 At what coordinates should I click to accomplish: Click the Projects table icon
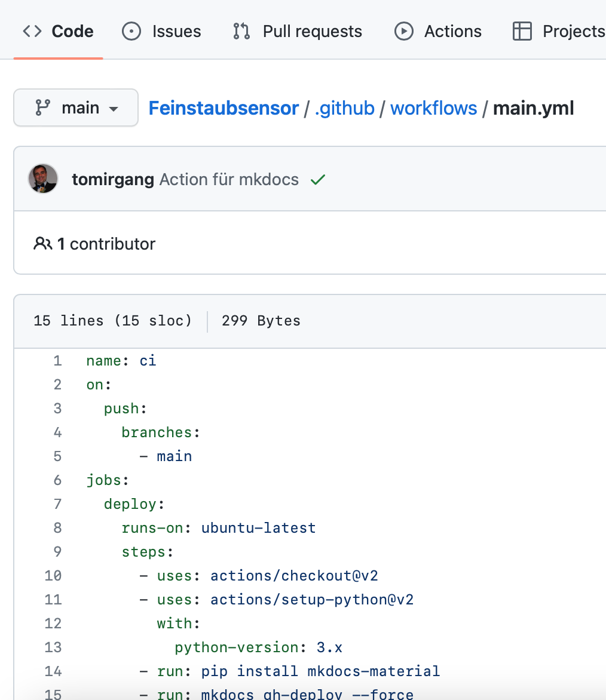522,31
